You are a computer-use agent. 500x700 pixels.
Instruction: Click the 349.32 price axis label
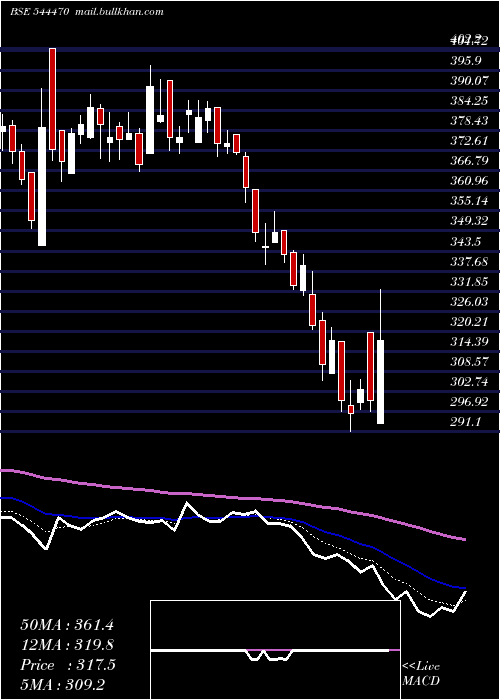coord(469,221)
